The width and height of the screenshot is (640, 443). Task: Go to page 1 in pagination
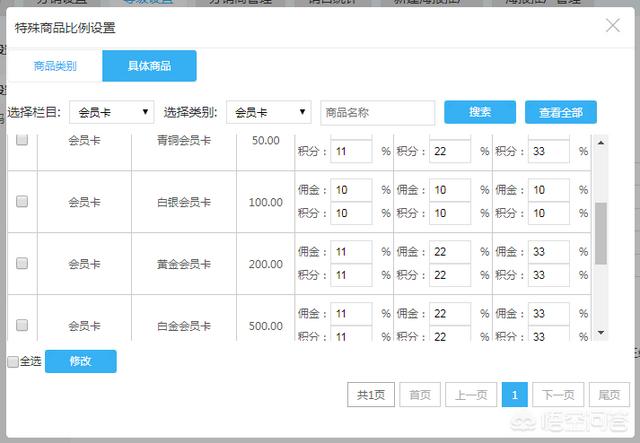pos(514,395)
